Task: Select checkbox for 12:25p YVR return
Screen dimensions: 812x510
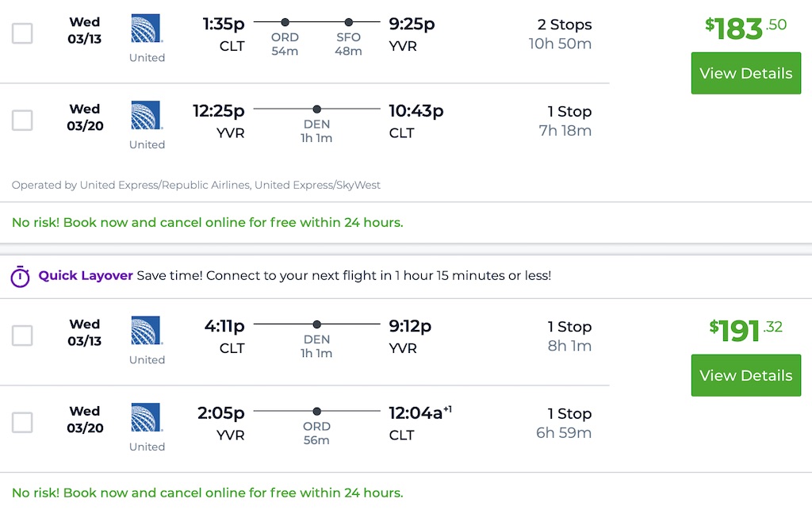Action: (22, 121)
